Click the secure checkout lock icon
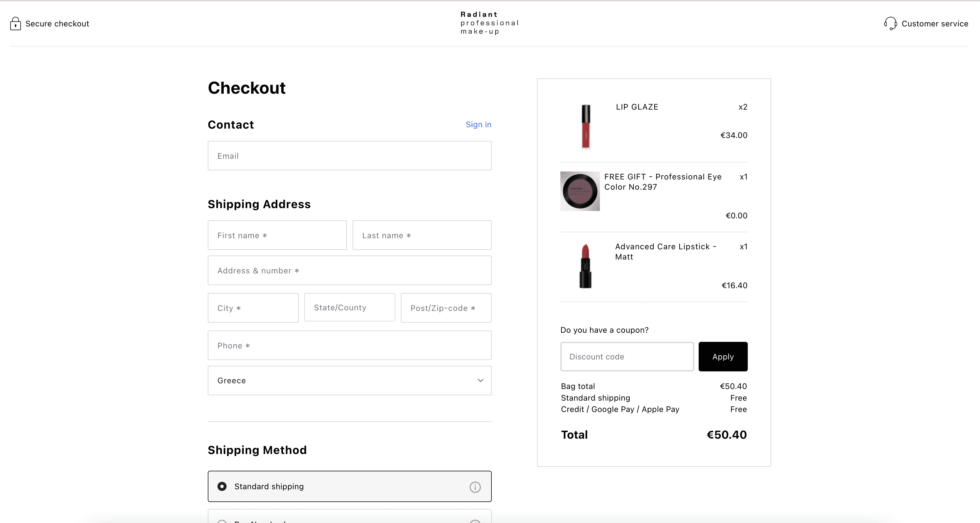Image resolution: width=980 pixels, height=523 pixels. click(x=15, y=24)
